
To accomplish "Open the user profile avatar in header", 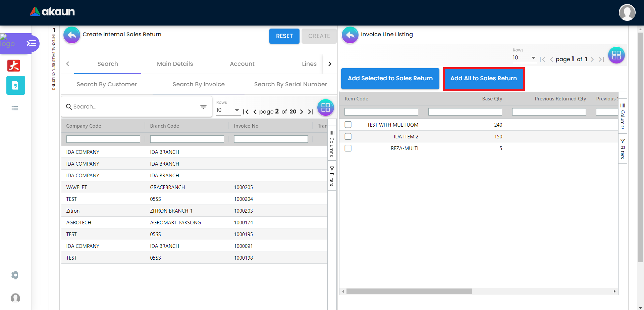I will click(x=627, y=12).
